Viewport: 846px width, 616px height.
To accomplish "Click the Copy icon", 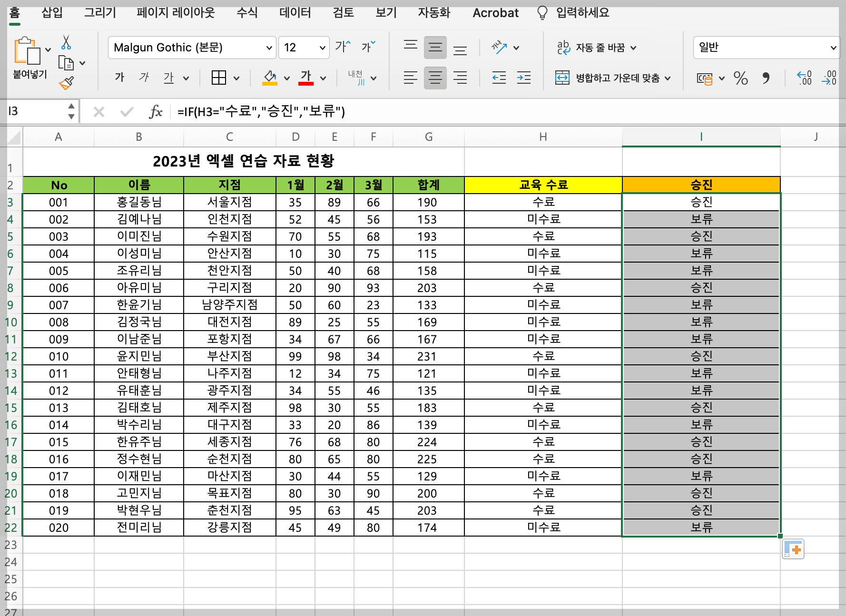I will point(67,63).
